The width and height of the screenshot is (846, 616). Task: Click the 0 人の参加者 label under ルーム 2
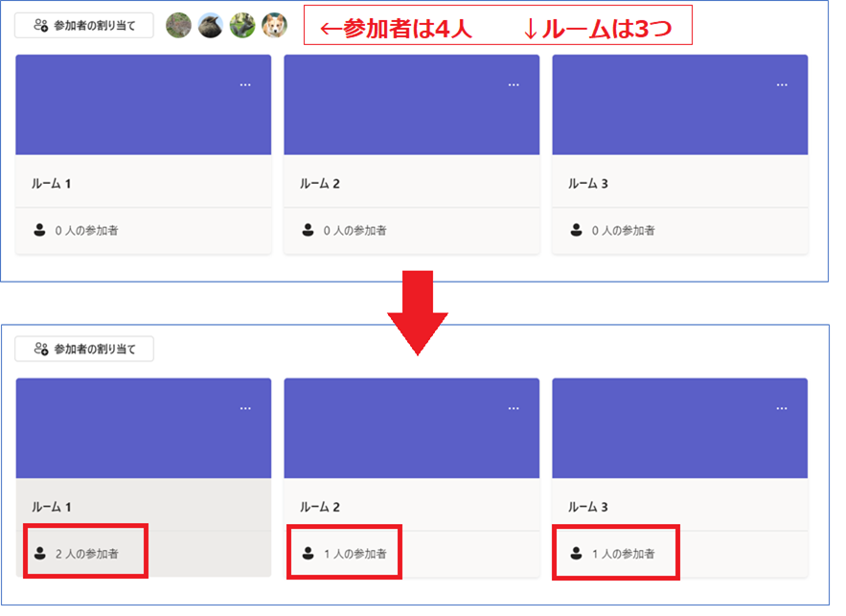(x=355, y=231)
